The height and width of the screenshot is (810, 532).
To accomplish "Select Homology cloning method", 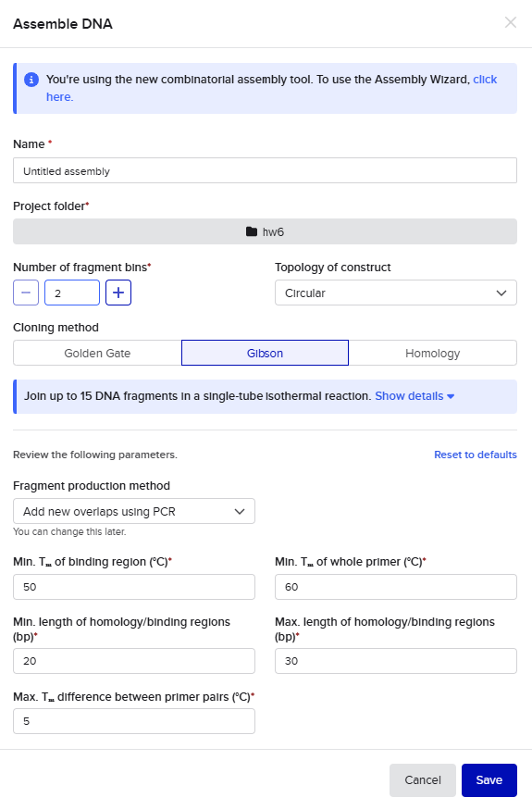I will click(433, 353).
